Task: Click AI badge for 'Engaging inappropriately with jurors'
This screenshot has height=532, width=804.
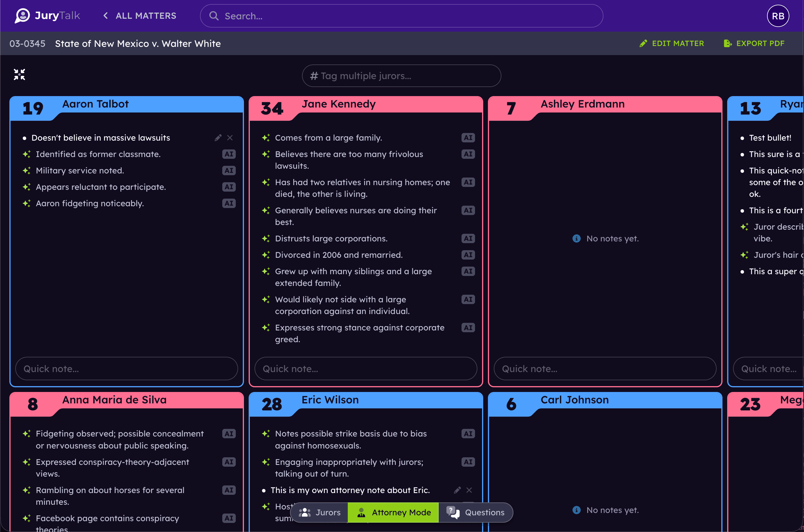Action: tap(468, 462)
